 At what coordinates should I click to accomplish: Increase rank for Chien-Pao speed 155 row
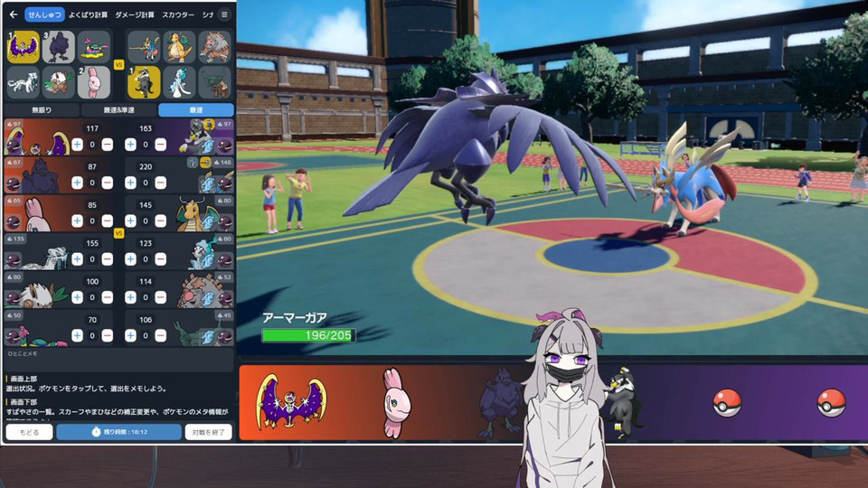click(x=77, y=259)
